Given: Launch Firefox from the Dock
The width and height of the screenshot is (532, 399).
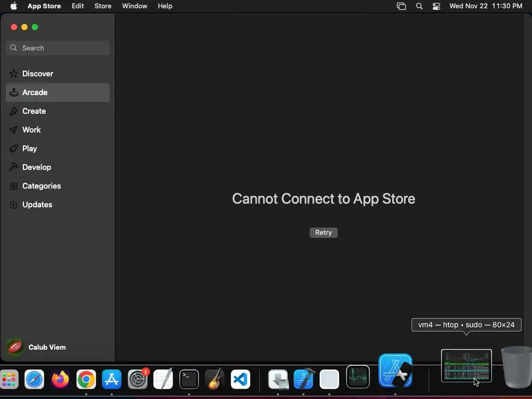Looking at the screenshot, I should [x=60, y=379].
